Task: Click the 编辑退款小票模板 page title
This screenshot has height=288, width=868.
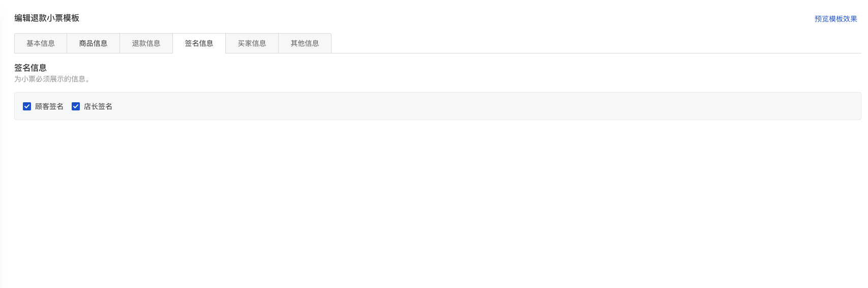Action: [x=47, y=18]
